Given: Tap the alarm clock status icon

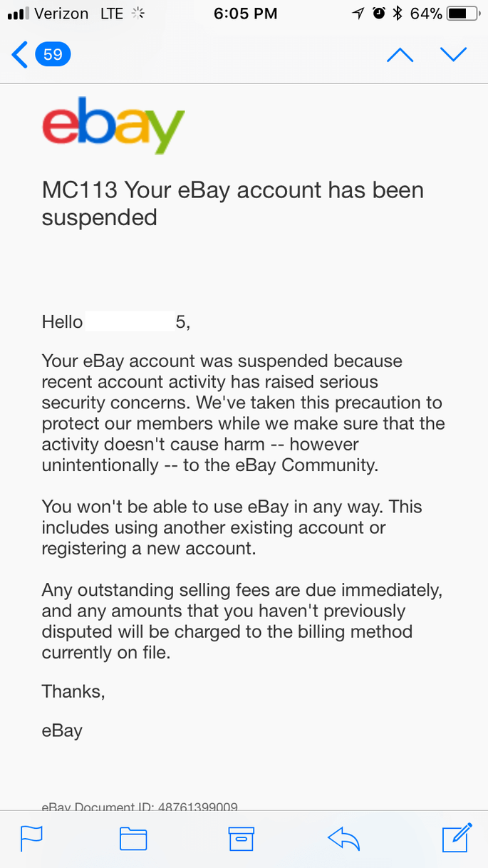Looking at the screenshot, I should [x=379, y=13].
